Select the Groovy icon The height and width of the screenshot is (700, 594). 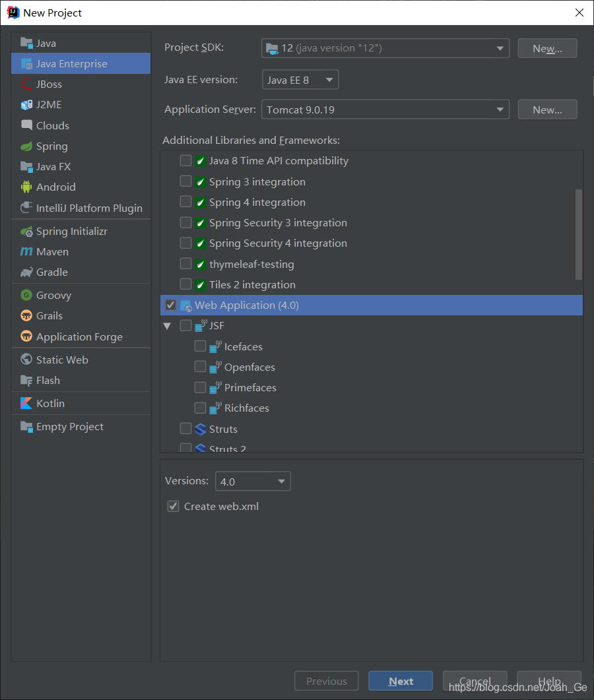click(x=26, y=295)
